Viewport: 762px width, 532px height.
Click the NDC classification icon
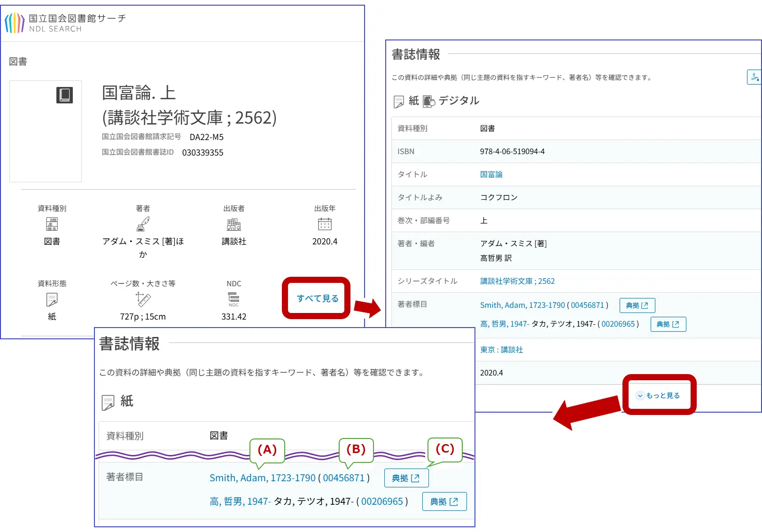[233, 299]
